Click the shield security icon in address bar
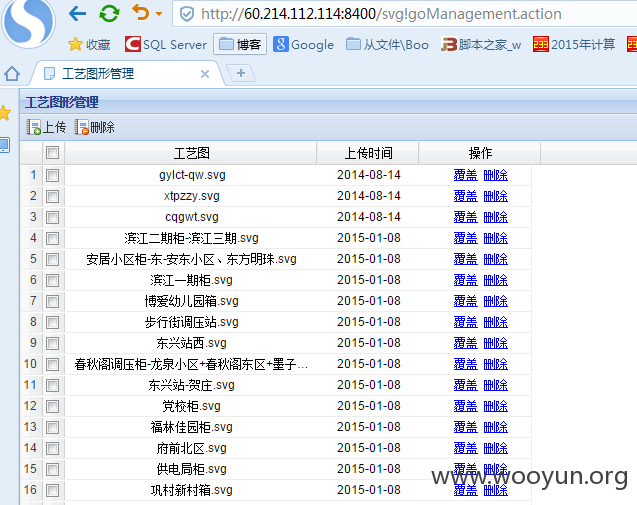637x505 pixels. point(186,15)
